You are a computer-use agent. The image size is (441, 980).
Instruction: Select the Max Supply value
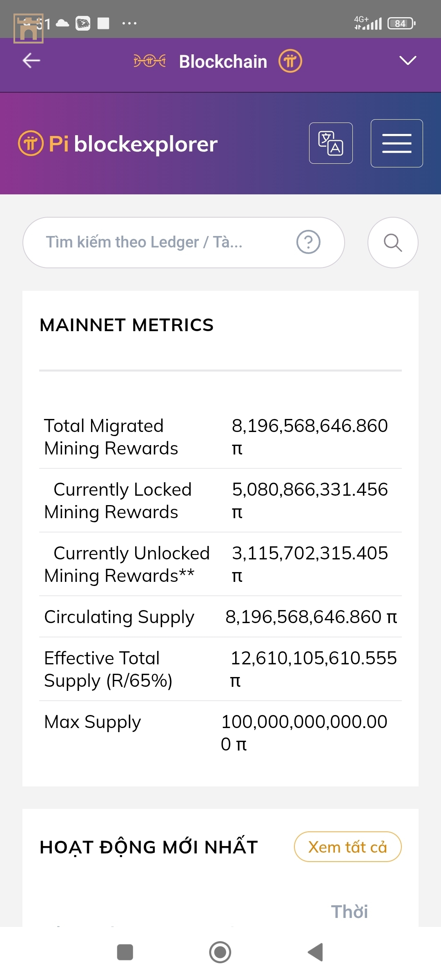304,733
